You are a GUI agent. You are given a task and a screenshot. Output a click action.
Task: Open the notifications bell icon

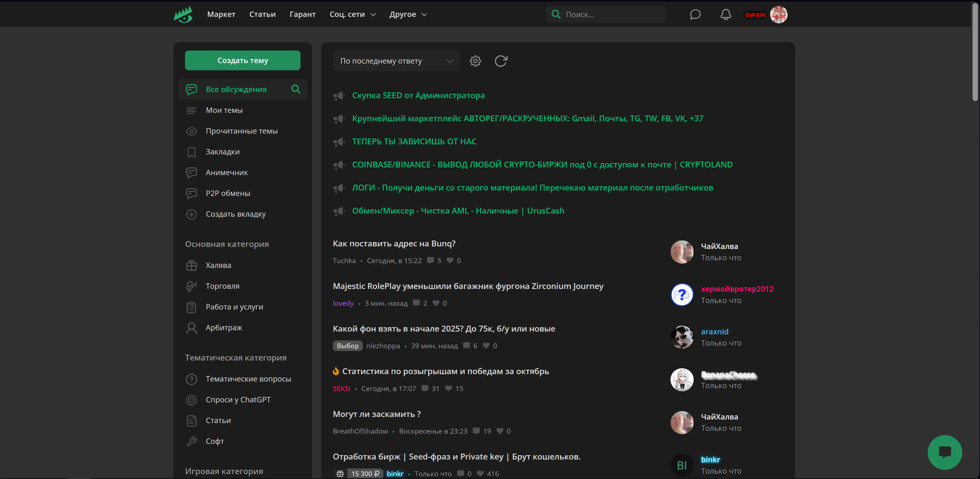click(x=725, y=14)
